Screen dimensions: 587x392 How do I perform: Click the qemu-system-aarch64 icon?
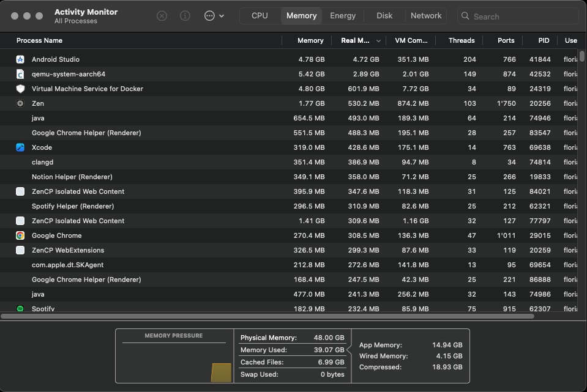[20, 74]
